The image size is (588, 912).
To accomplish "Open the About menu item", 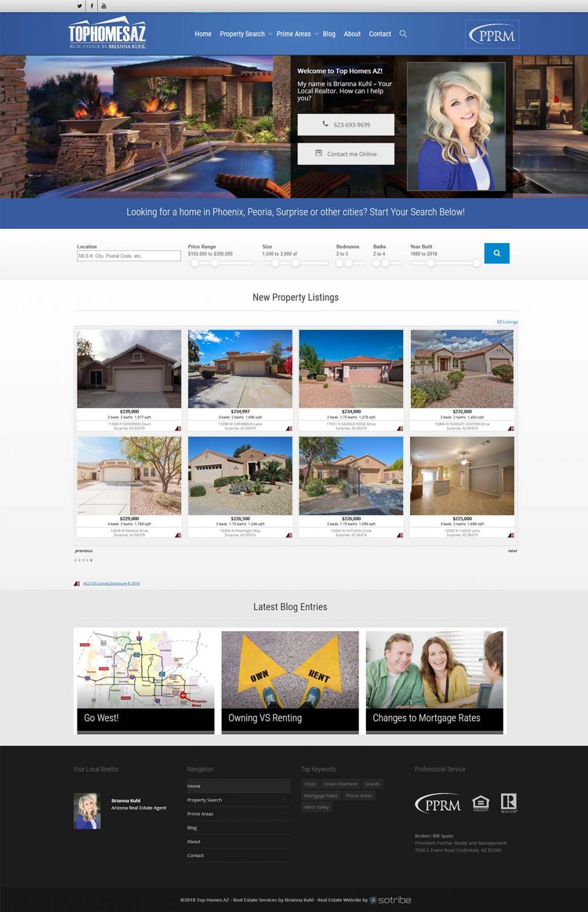I will [352, 34].
